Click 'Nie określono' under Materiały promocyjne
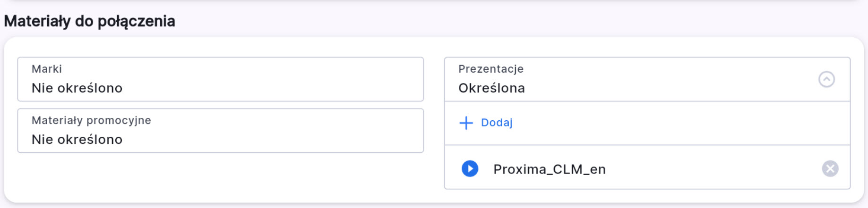Viewport: 868px width, 208px height. tap(77, 140)
